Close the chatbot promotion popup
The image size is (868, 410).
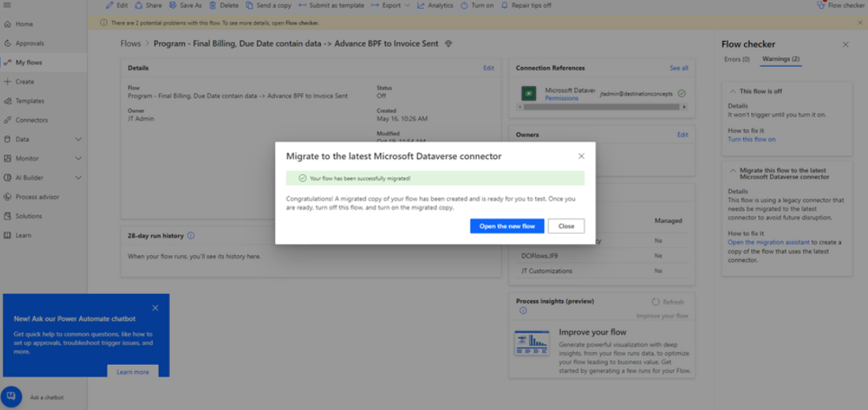pyautogui.click(x=155, y=307)
